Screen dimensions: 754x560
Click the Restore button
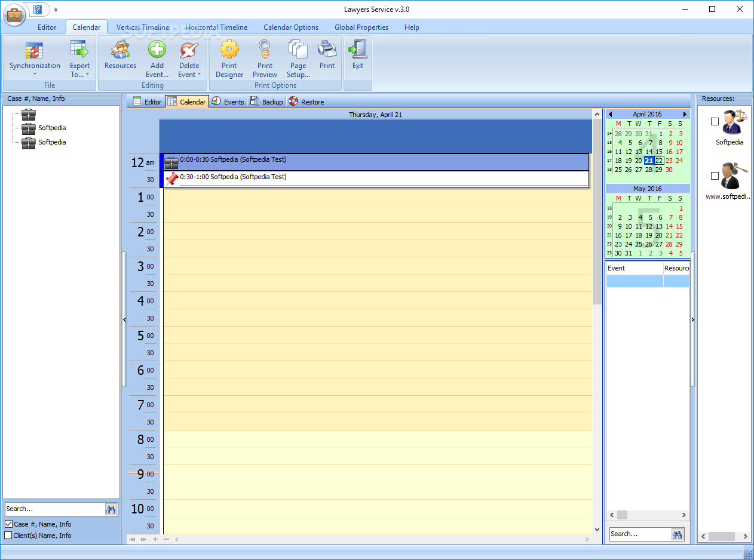point(306,101)
